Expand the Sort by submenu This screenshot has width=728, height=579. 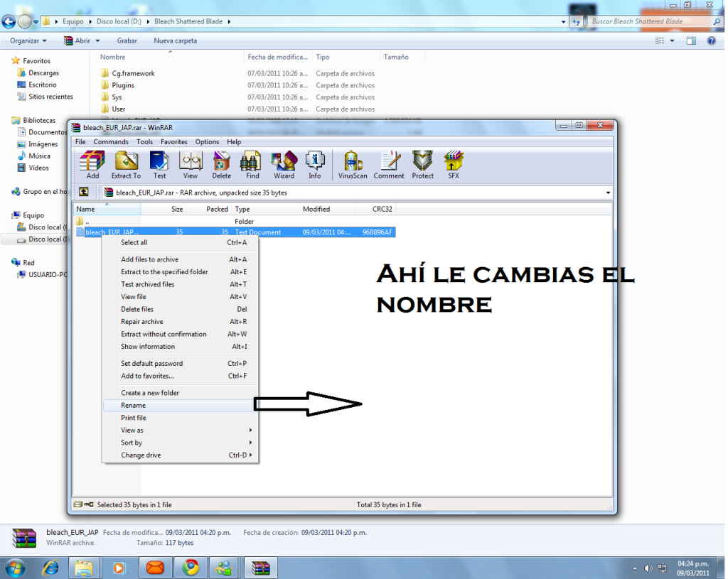pyautogui.click(x=180, y=443)
